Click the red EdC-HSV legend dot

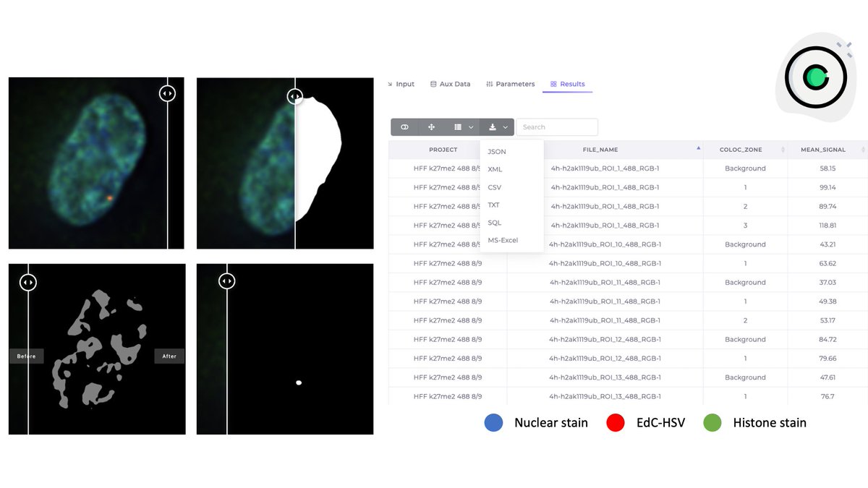click(616, 423)
